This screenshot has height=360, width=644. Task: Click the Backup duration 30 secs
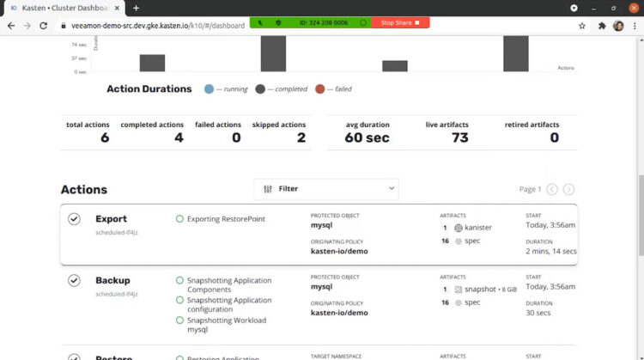click(538, 313)
